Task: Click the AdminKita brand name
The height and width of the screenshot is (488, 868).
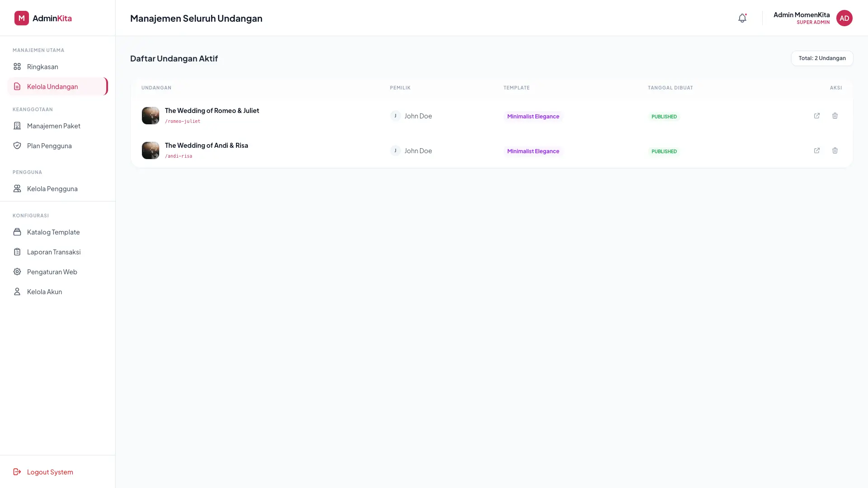Action: [x=52, y=18]
